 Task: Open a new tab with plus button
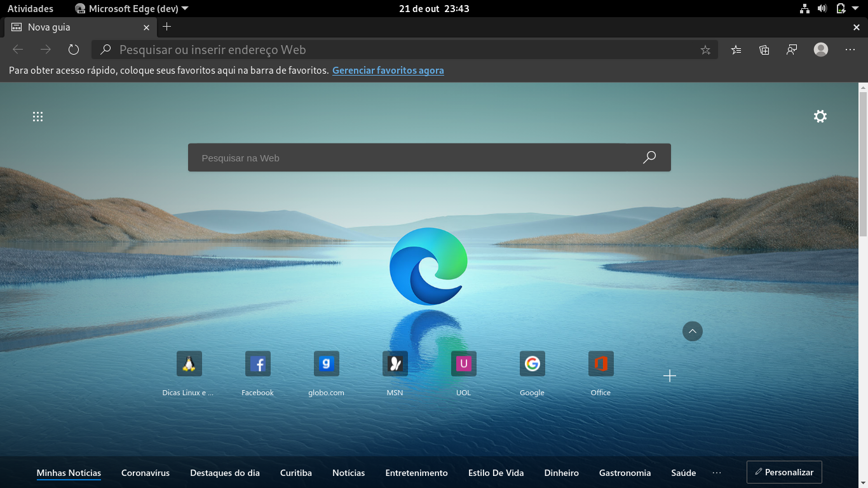point(167,27)
